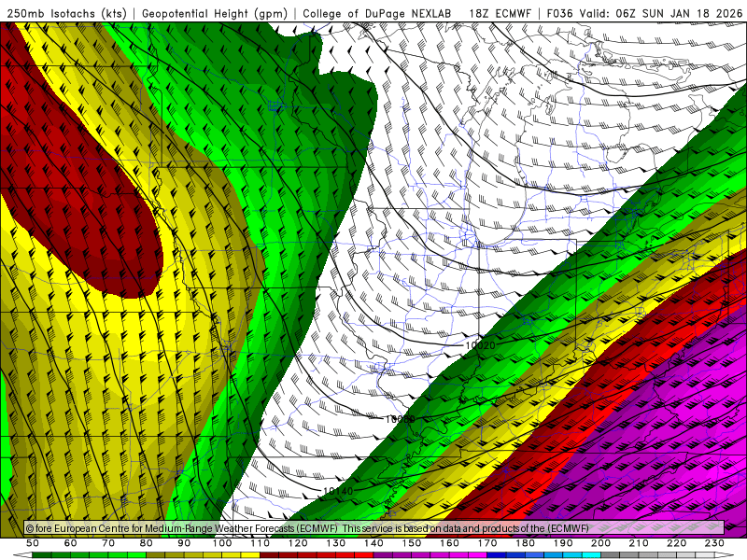Image resolution: width=747 pixels, height=560 pixels.
Task: Click the 60 value on the colorbar scale
Action: [x=71, y=543]
